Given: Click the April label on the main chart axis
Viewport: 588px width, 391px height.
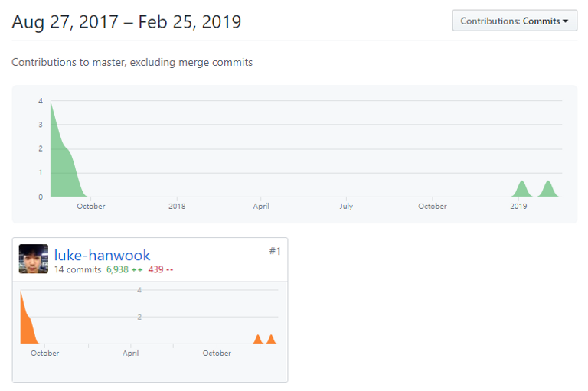Looking at the screenshot, I should 261,206.
